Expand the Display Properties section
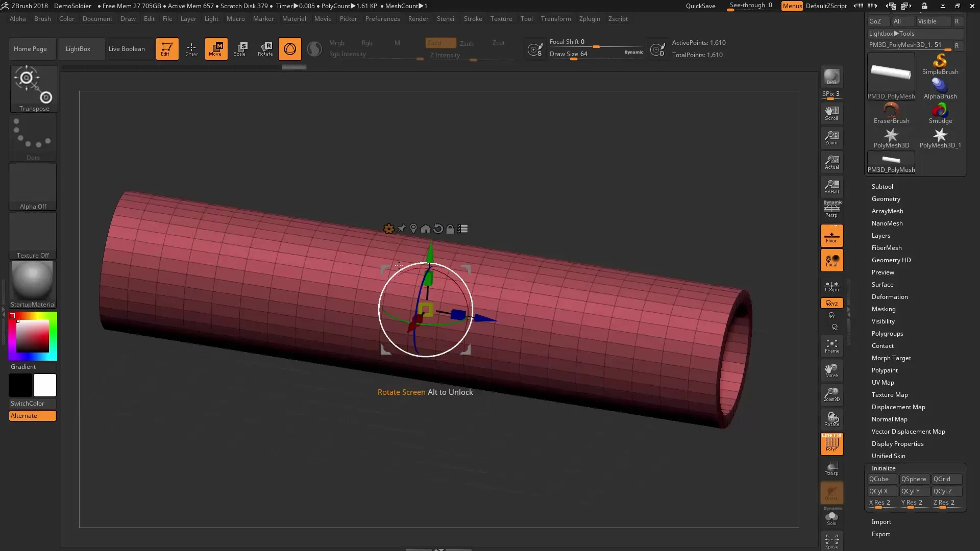Image resolution: width=980 pixels, height=551 pixels. pyautogui.click(x=897, y=444)
